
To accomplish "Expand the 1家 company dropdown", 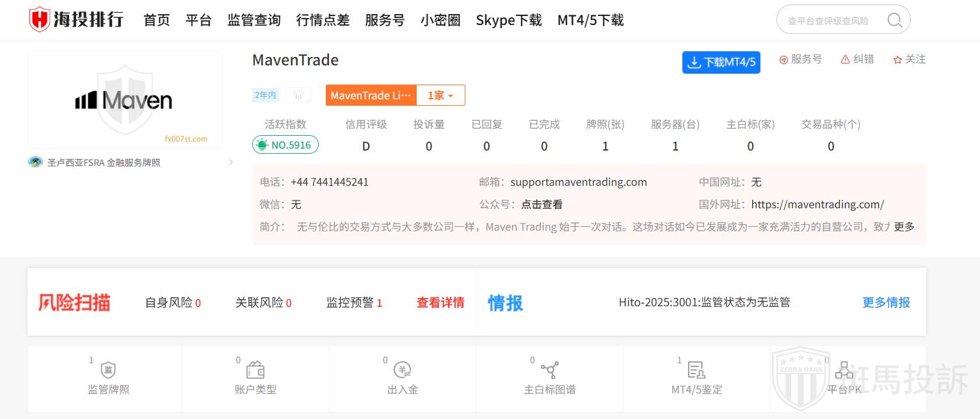I will pyautogui.click(x=440, y=95).
